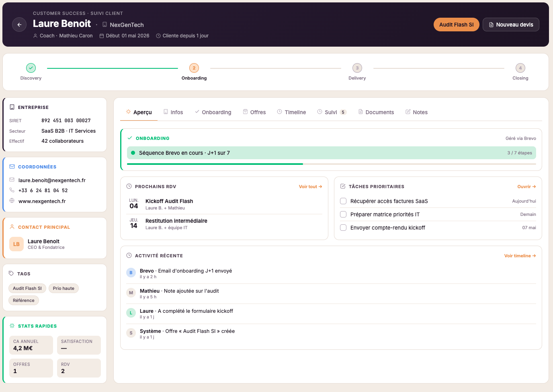Click the phone icon beside +33 number
Screen dimensions: 553x392
pyautogui.click(x=12, y=190)
